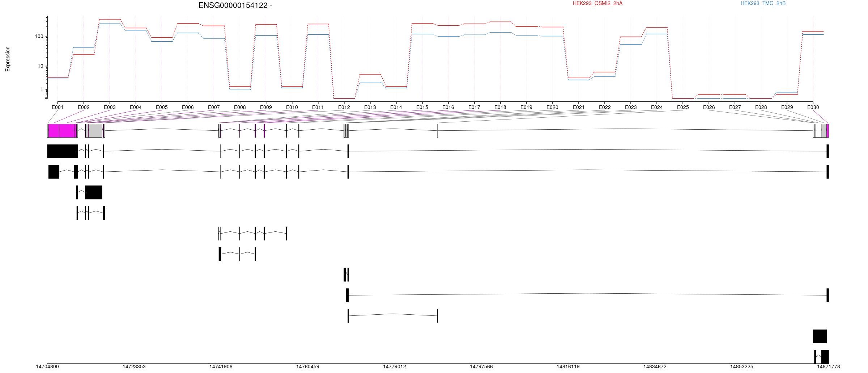Click the Expression y-axis label
This screenshot has height=373, width=868.
[x=8, y=59]
